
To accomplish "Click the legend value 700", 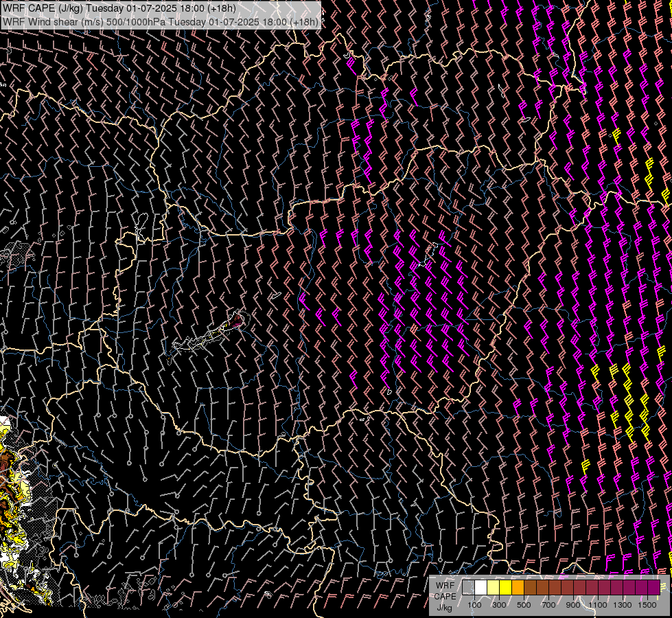I will click(548, 605).
